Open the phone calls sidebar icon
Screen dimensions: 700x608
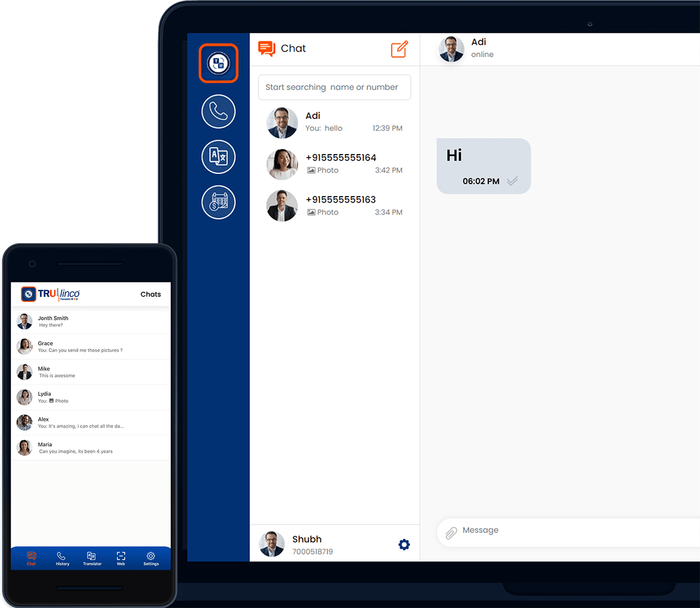[x=218, y=111]
